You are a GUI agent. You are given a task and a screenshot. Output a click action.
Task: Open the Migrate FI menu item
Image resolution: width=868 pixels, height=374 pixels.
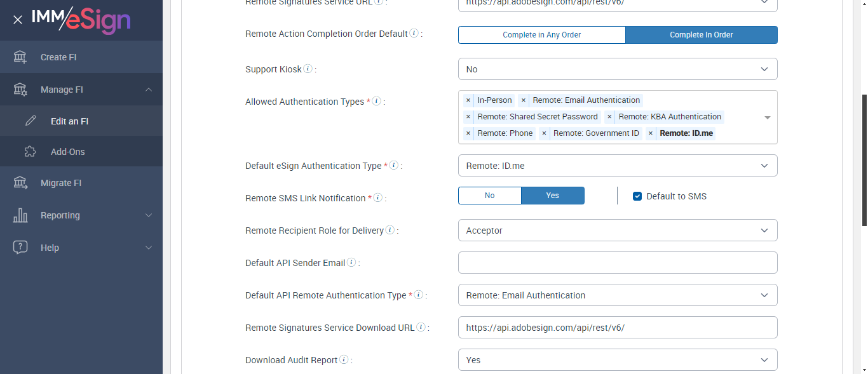[61, 183]
